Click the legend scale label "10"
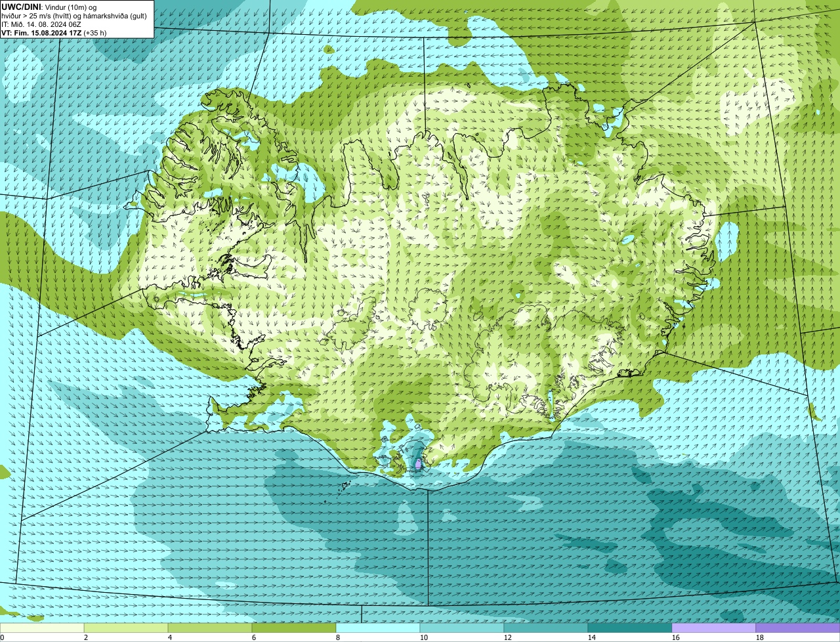The image size is (840, 642). click(x=424, y=637)
